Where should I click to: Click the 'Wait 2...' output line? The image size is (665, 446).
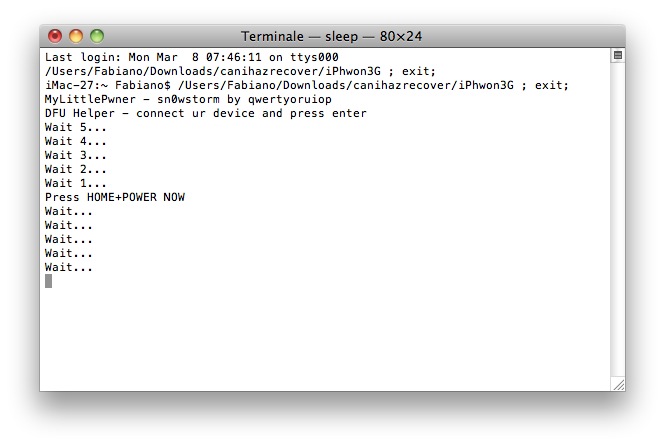click(75, 169)
